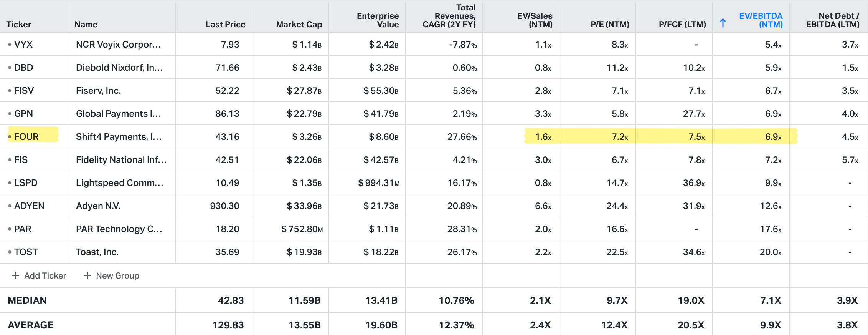The image size is (868, 335).
Task: Click the plus icon for New Group
Action: click(87, 275)
